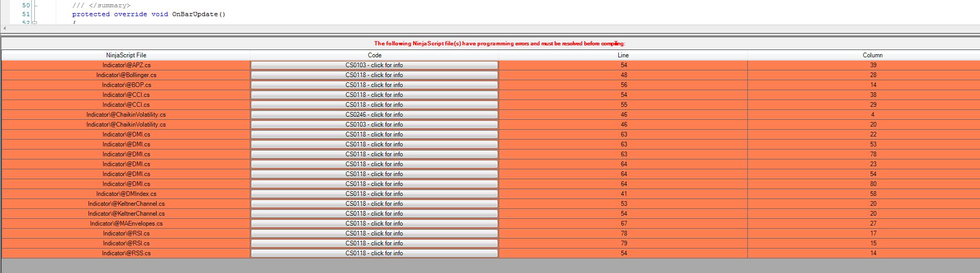Select the Indicator\@BOP.cs file cell

click(126, 85)
